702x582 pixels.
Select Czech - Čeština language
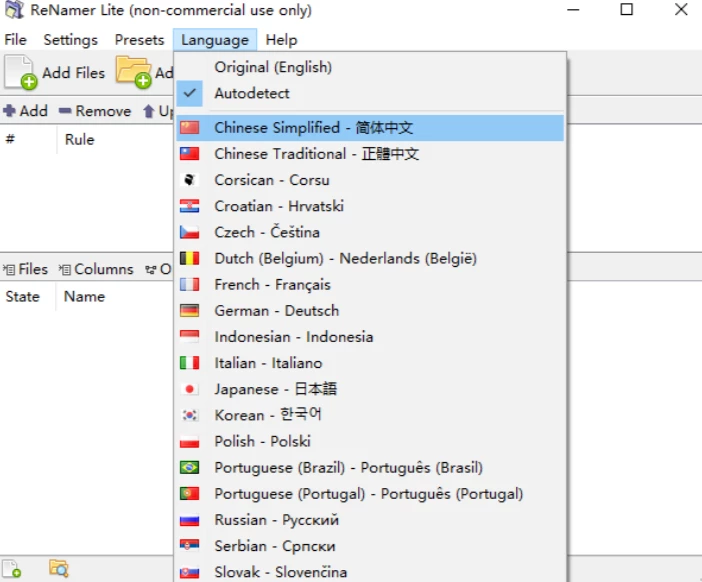point(370,232)
